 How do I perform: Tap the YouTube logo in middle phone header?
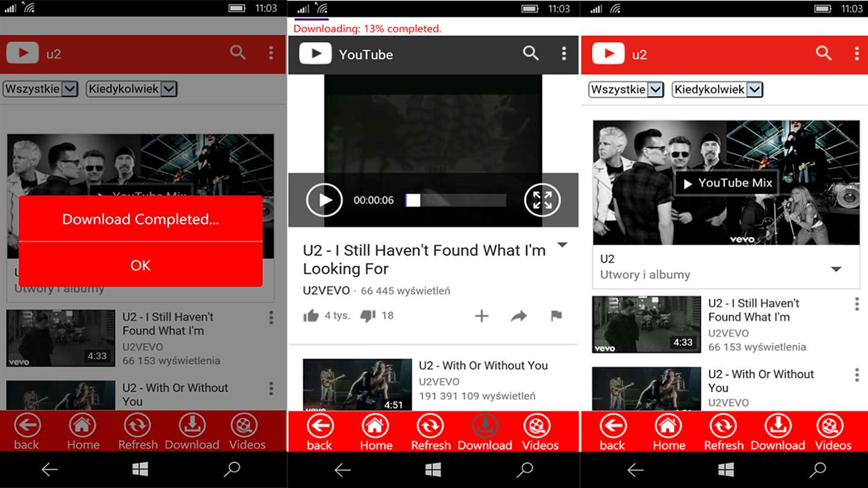pyautogui.click(x=315, y=54)
